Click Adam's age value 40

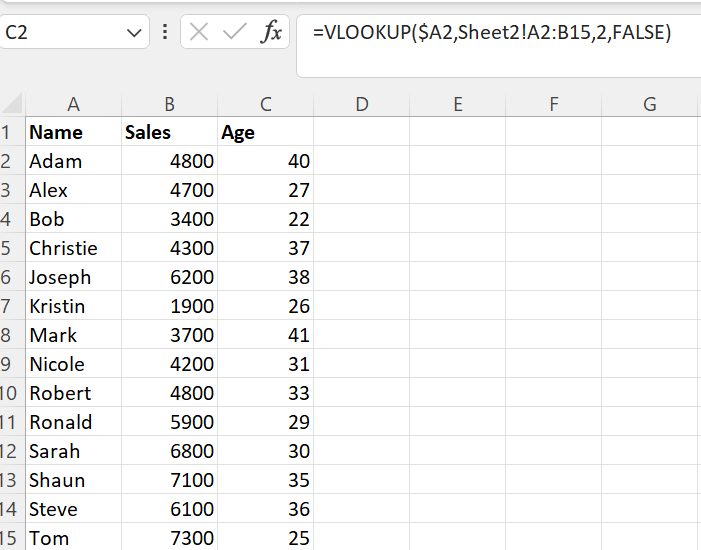(266, 161)
